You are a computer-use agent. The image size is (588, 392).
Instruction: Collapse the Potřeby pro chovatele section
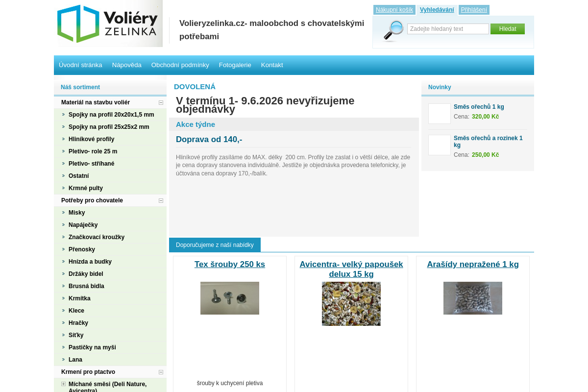coord(160,200)
